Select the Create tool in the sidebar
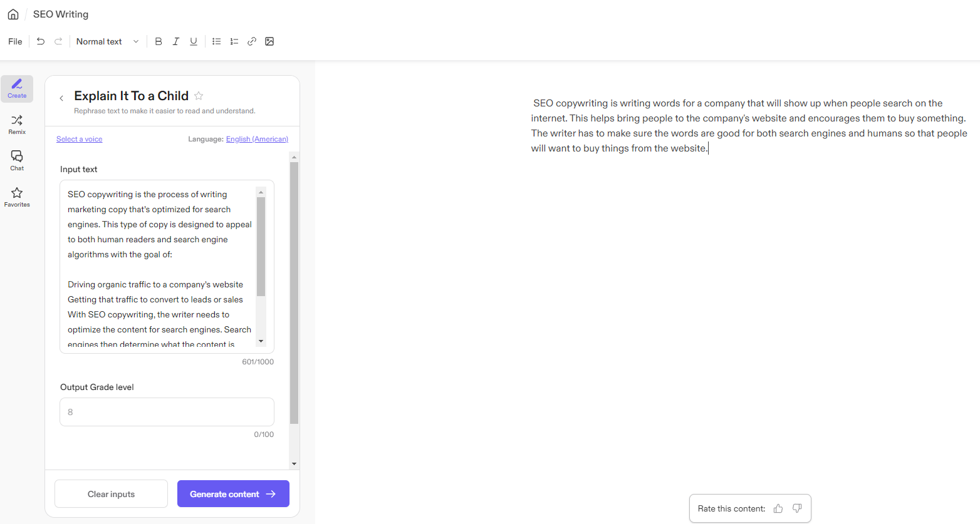The height and width of the screenshot is (524, 980). (16, 88)
